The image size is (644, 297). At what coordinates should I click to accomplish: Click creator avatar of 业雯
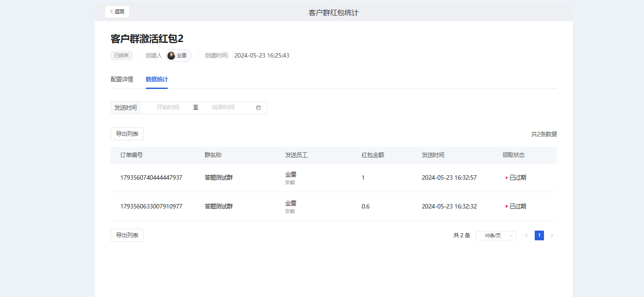coord(171,56)
